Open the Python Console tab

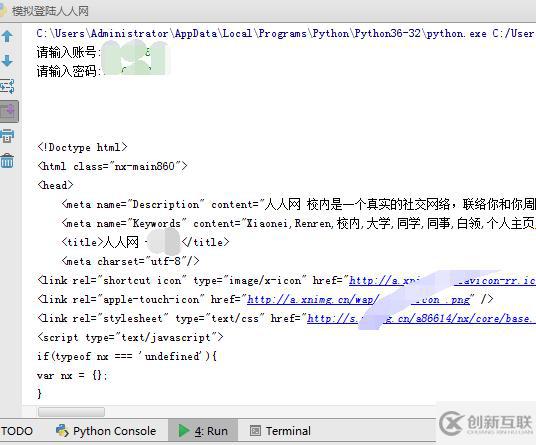click(x=106, y=431)
